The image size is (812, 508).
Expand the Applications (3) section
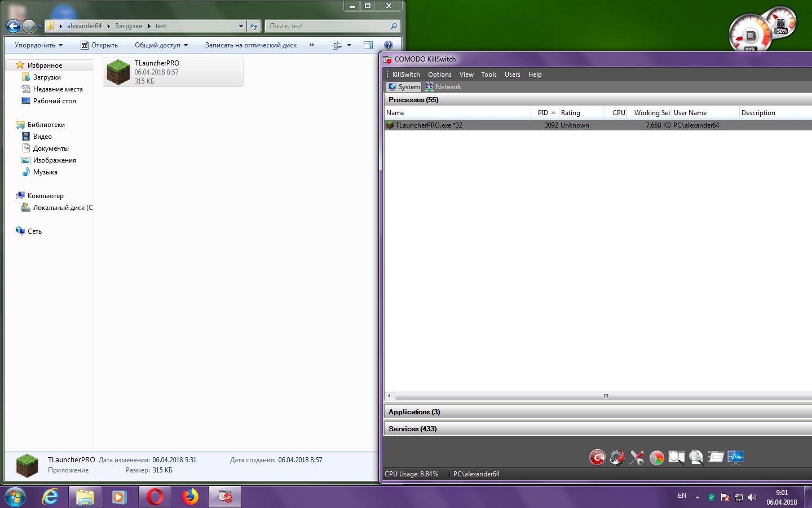click(598, 412)
